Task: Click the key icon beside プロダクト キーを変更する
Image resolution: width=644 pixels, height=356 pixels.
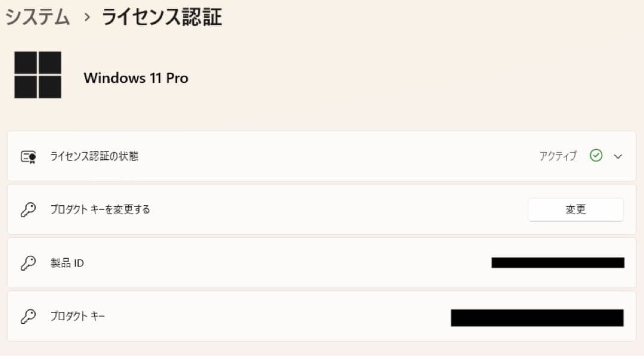Action: coord(28,209)
